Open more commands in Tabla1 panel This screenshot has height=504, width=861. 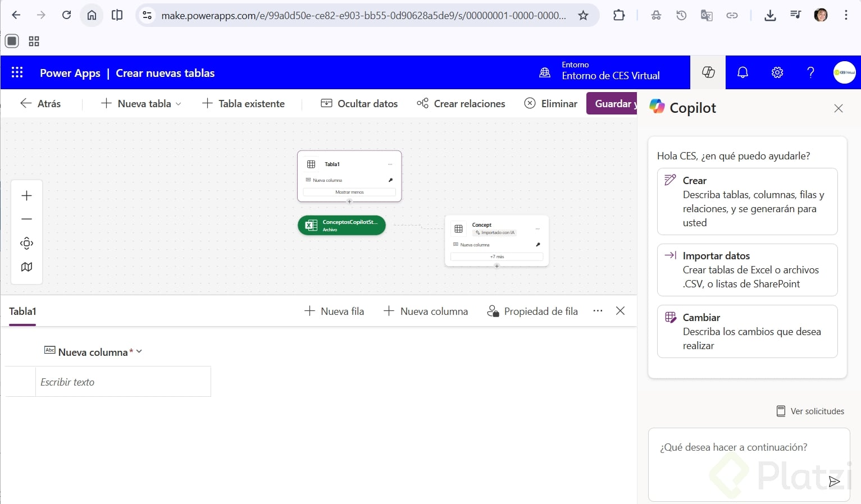(598, 311)
